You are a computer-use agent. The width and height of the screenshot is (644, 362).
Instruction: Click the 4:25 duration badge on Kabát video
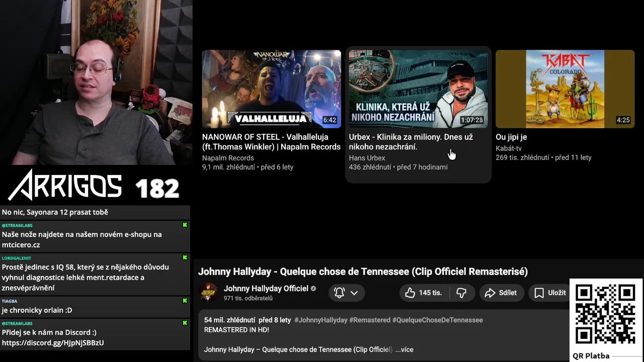pyautogui.click(x=623, y=120)
